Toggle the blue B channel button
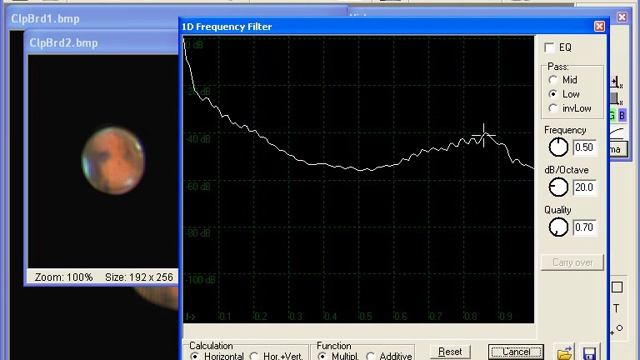 tap(622, 116)
